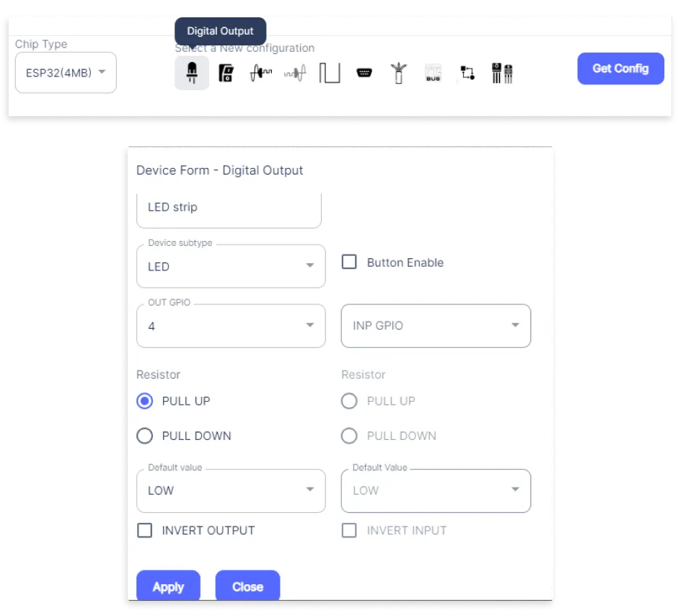The image size is (678, 616).
Task: Click the connected nodes icon
Action: tap(467, 73)
